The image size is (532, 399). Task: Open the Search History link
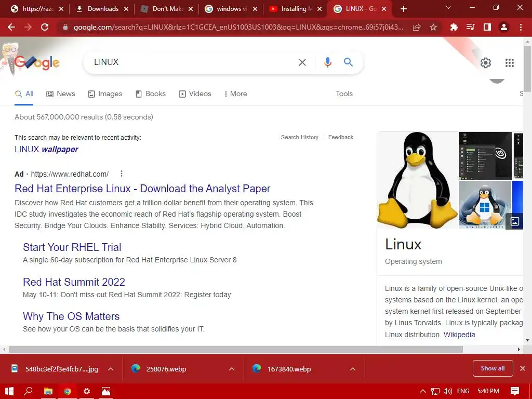[x=300, y=137]
